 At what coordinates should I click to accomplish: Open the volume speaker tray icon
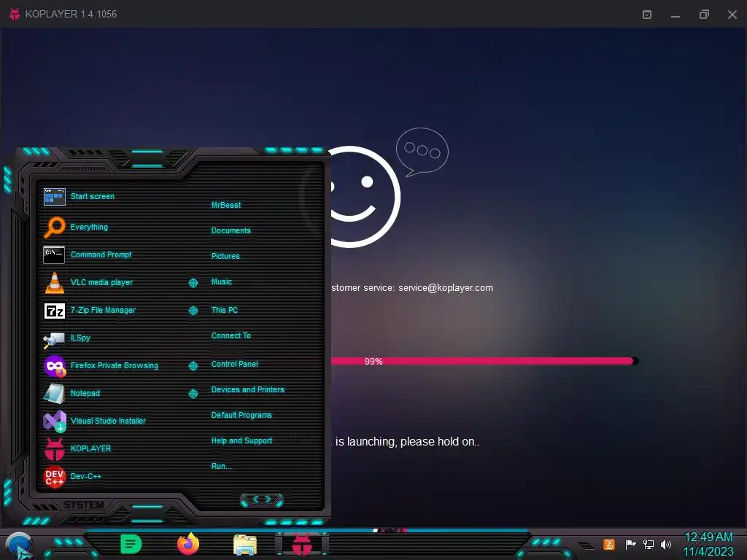click(x=665, y=544)
